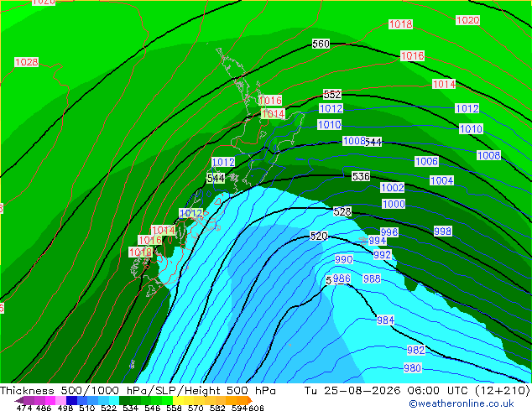Click the legend value 570
Screen dimensions: 532x411
195,408
